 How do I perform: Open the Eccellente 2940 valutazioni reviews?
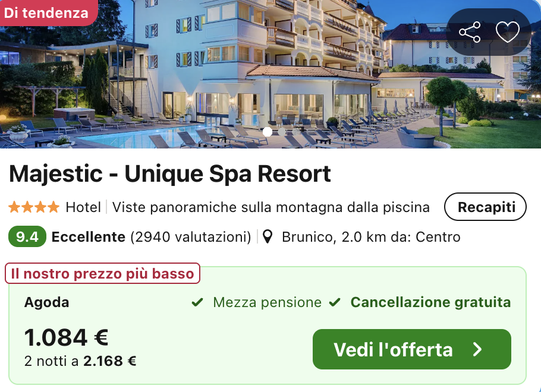tap(151, 237)
